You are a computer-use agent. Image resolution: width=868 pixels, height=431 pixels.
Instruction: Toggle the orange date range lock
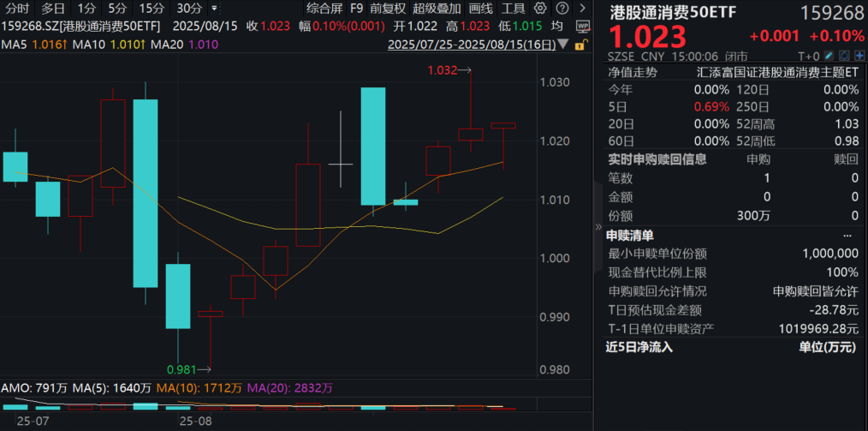[x=581, y=43]
